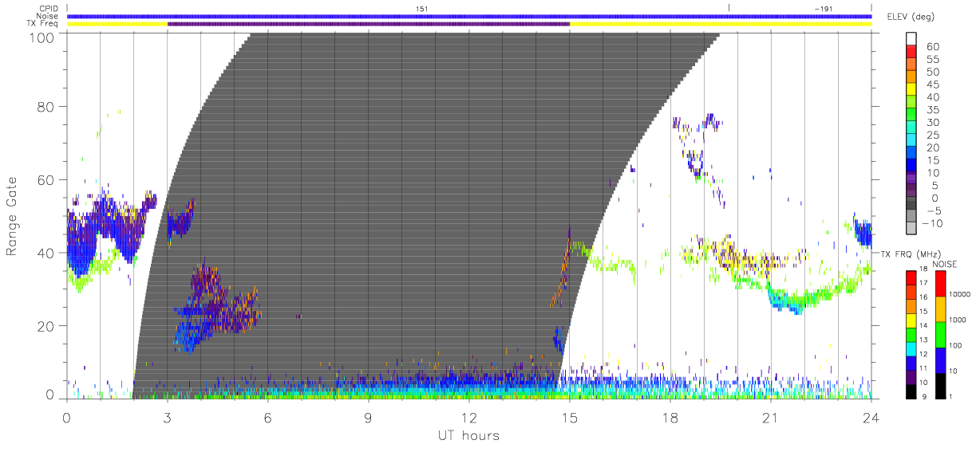Select the Noise row label at top left

click(x=49, y=16)
